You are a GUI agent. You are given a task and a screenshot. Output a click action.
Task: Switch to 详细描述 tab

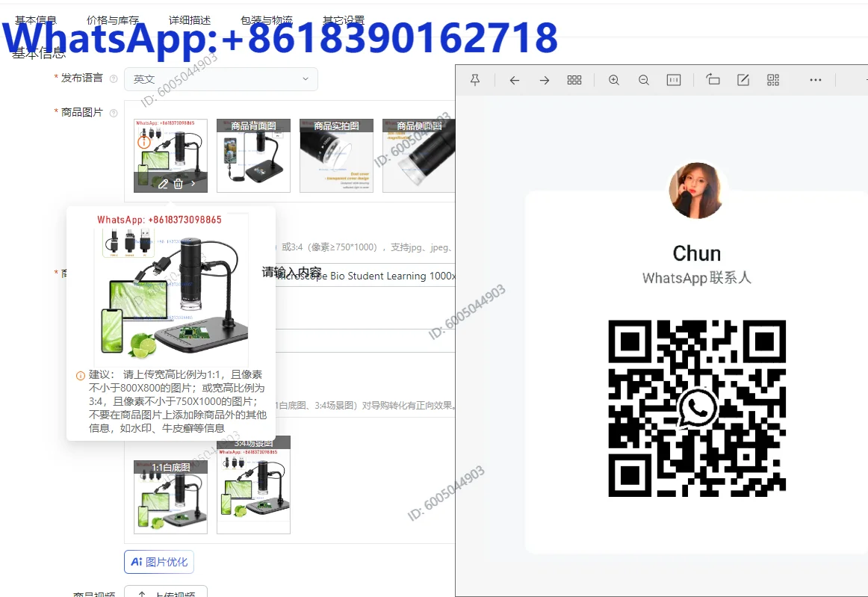189,20
